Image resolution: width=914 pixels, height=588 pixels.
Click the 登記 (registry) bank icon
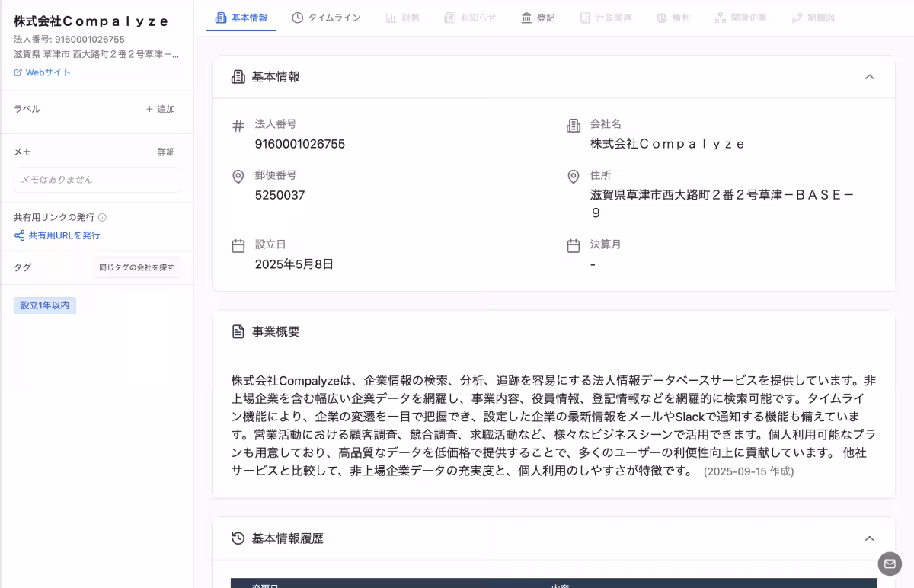526,18
